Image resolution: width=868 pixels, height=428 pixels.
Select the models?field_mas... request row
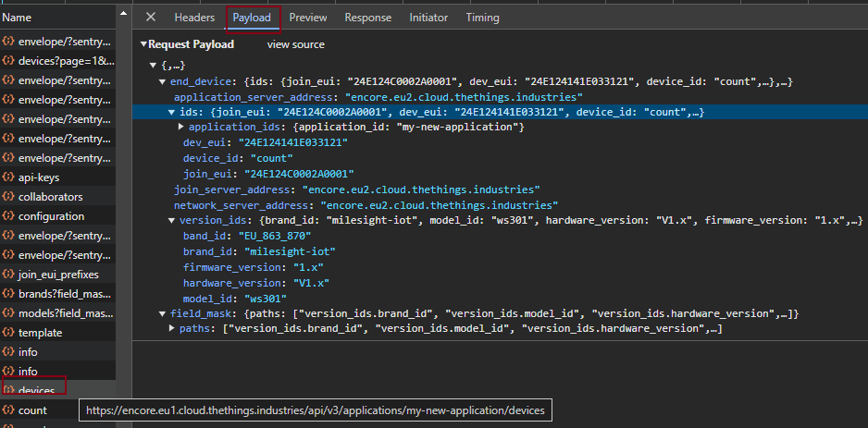coord(57,313)
